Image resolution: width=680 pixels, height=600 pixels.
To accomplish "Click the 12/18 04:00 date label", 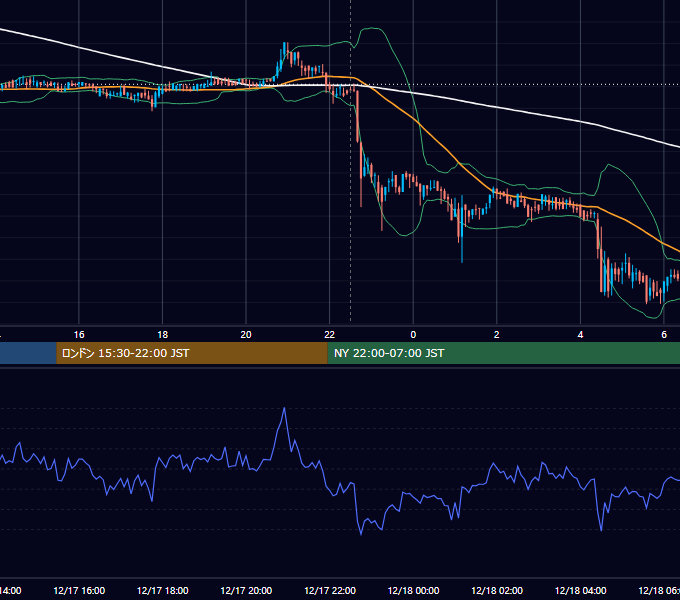I will (x=580, y=591).
